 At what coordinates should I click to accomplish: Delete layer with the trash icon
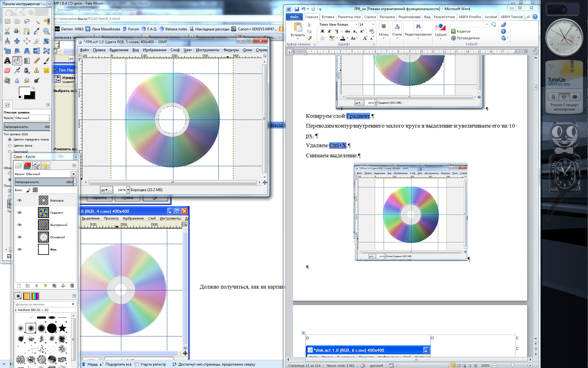point(72,286)
